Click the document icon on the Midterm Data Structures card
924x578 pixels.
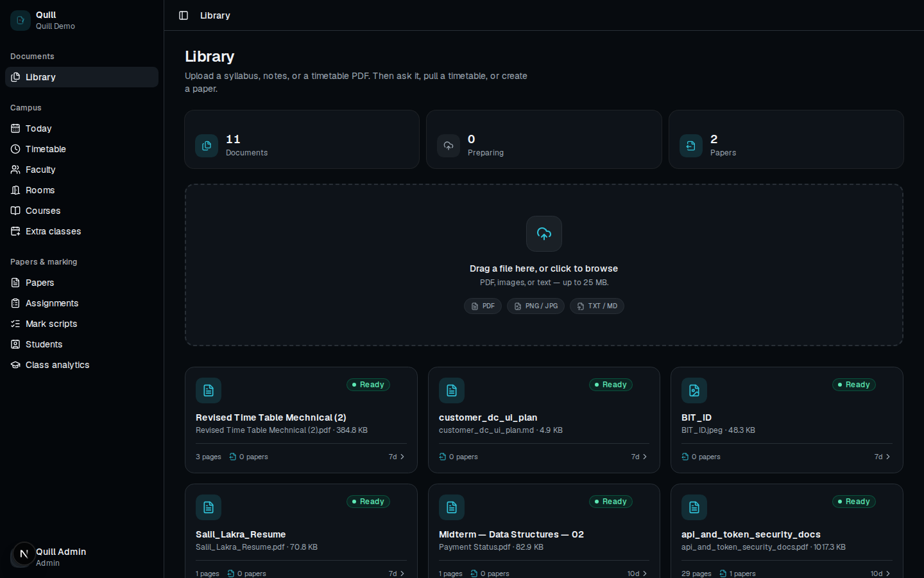(x=452, y=507)
